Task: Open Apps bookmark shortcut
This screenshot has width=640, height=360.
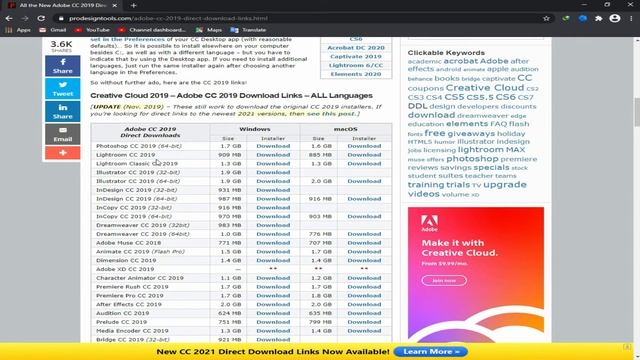Action: click(x=18, y=30)
